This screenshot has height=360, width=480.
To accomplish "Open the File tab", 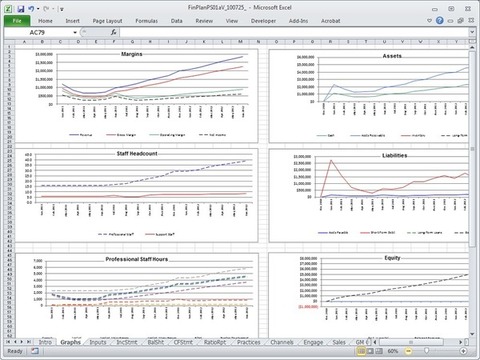I will [x=17, y=21].
